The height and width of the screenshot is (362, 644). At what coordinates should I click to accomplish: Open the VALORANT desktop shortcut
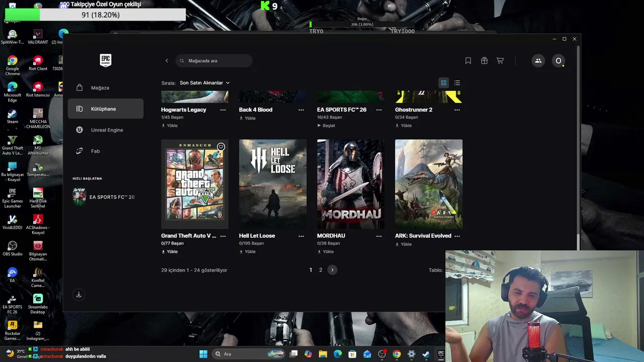pos(38,37)
